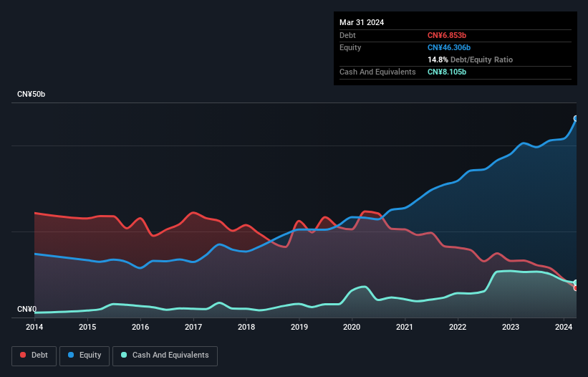Click the Mar 31 2024 tooltip date

pos(362,22)
